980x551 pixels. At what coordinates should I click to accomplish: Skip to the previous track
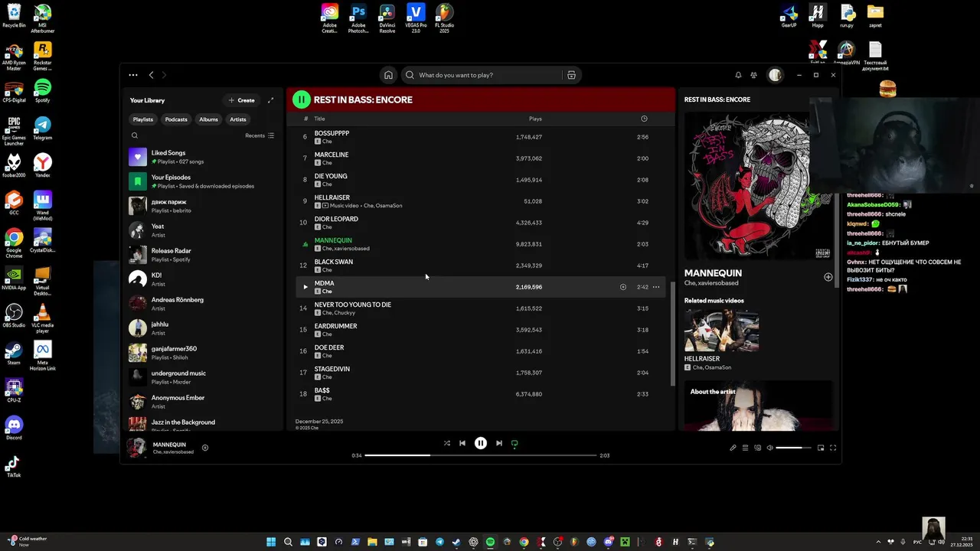pos(462,443)
